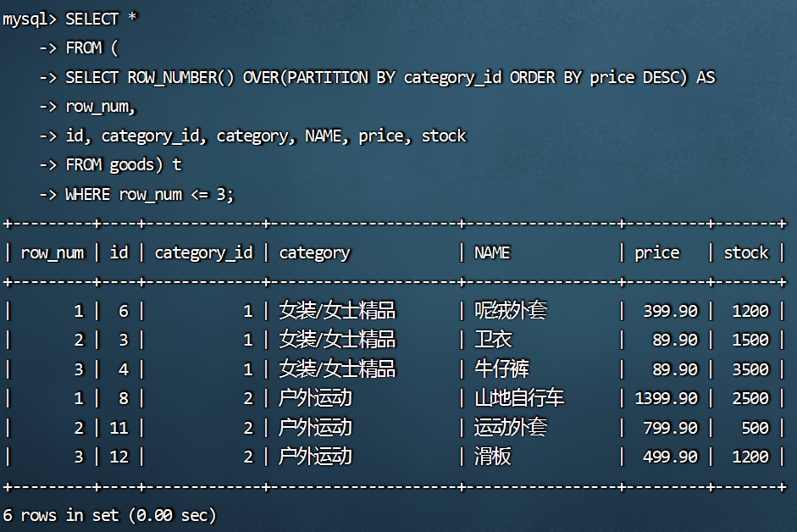Viewport: 797px width, 532px height.
Task: Click the stock column header
Action: 745,252
